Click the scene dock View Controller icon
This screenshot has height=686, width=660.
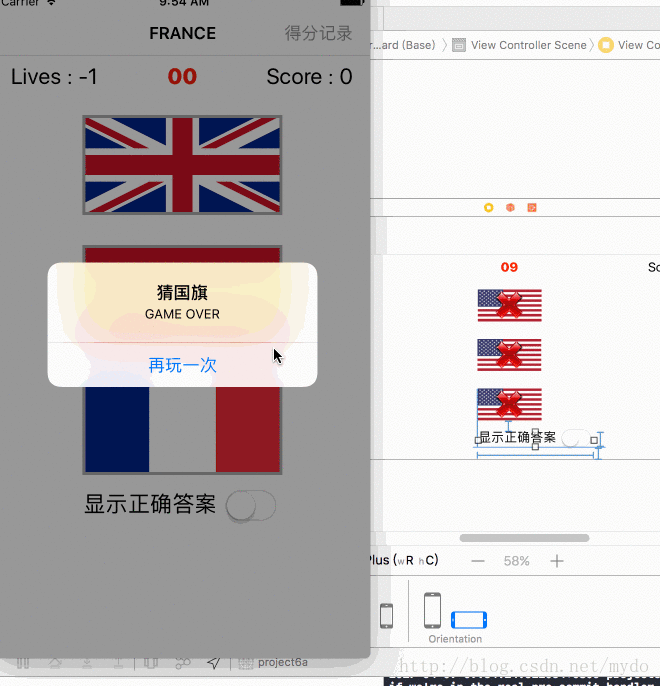489,207
